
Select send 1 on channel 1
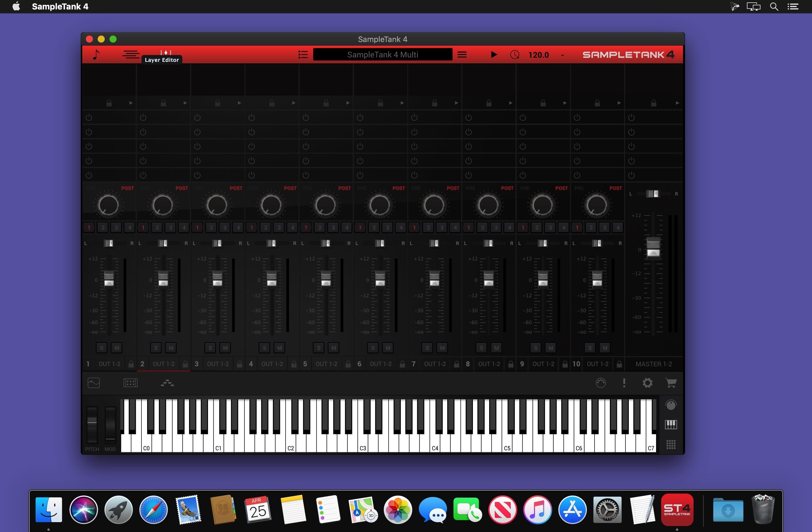point(89,227)
